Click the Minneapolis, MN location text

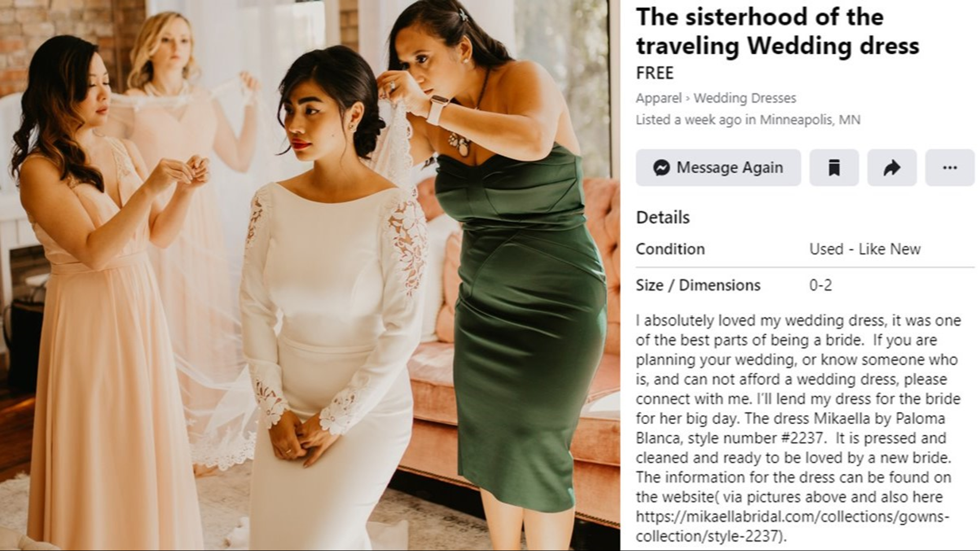click(x=810, y=120)
